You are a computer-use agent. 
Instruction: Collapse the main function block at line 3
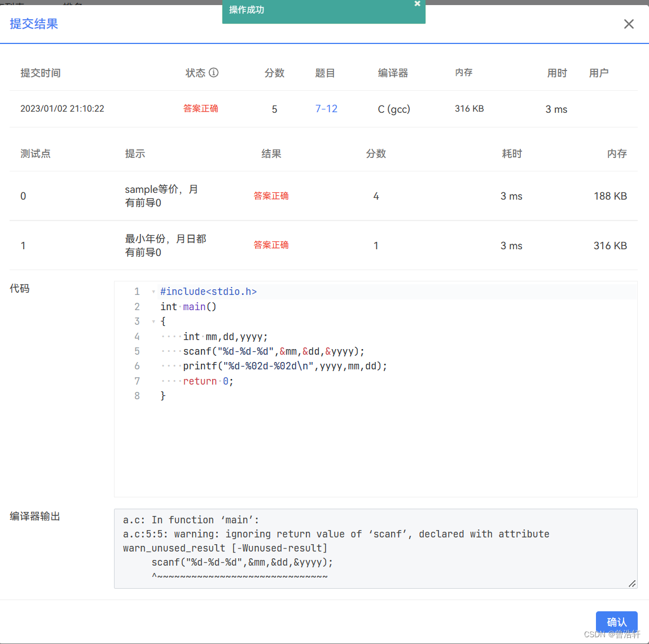tap(152, 321)
